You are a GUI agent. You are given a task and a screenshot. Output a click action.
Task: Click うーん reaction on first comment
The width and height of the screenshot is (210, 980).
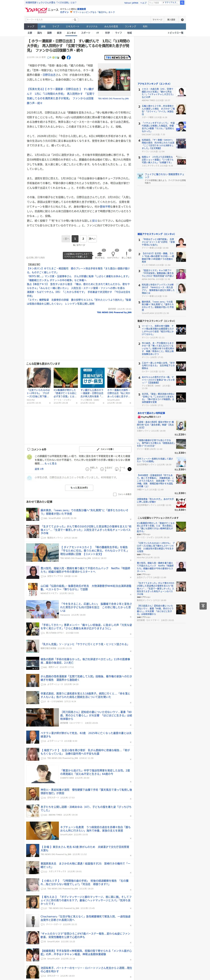point(120,469)
